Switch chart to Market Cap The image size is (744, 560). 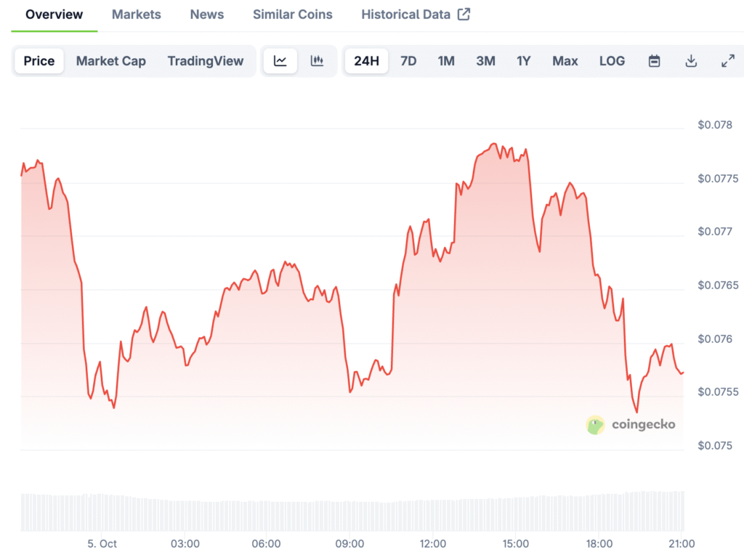[110, 61]
